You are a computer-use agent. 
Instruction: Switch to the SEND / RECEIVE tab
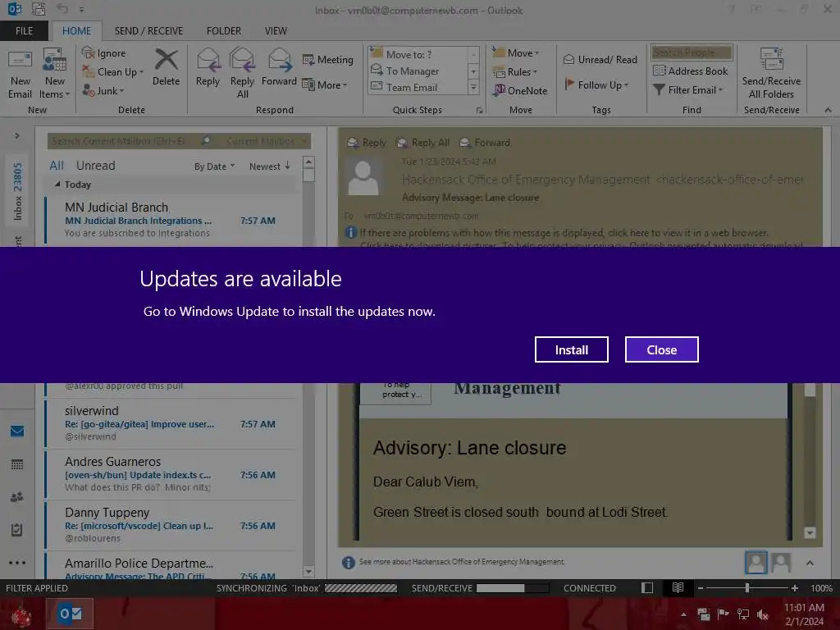[x=148, y=31]
